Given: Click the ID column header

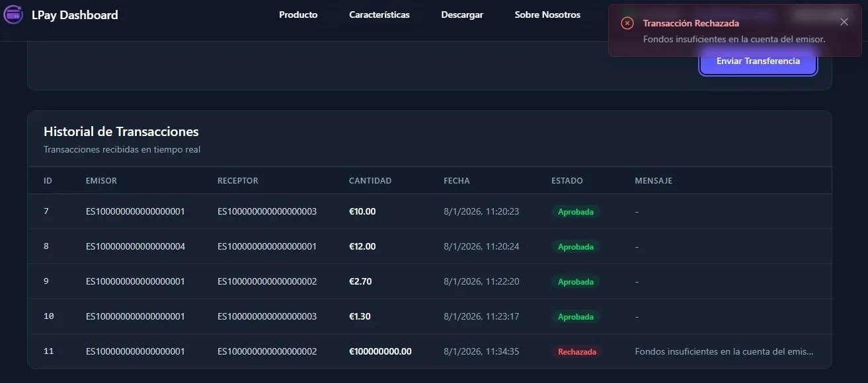Looking at the screenshot, I should pyautogui.click(x=48, y=180).
